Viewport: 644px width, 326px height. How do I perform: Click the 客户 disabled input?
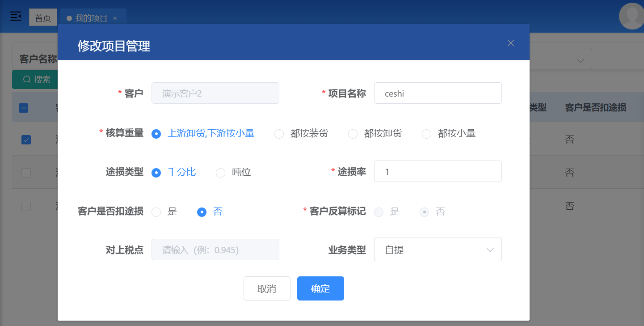pos(215,93)
